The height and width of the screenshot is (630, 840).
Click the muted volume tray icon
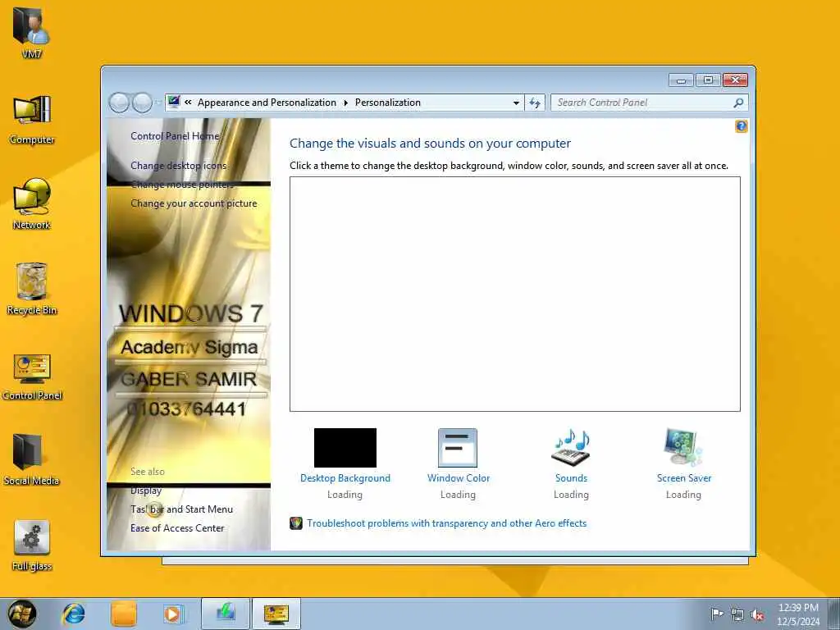click(757, 614)
